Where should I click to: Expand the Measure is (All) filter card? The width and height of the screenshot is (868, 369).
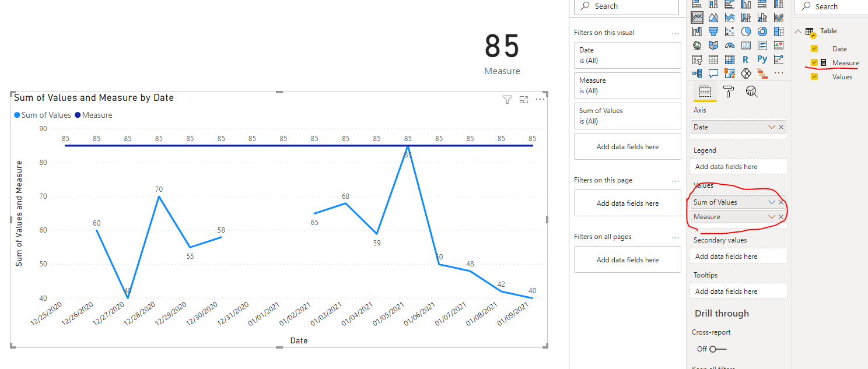(628, 86)
